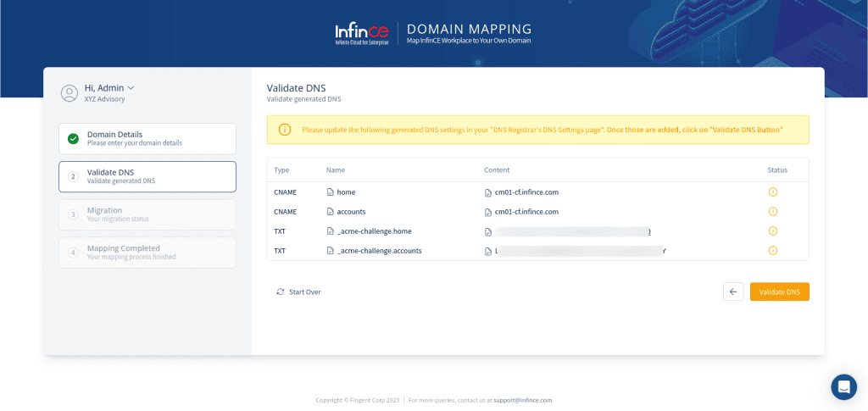Image resolution: width=868 pixels, height=411 pixels.
Task: Copy content icon for home CNAME row
Action: coord(487,193)
